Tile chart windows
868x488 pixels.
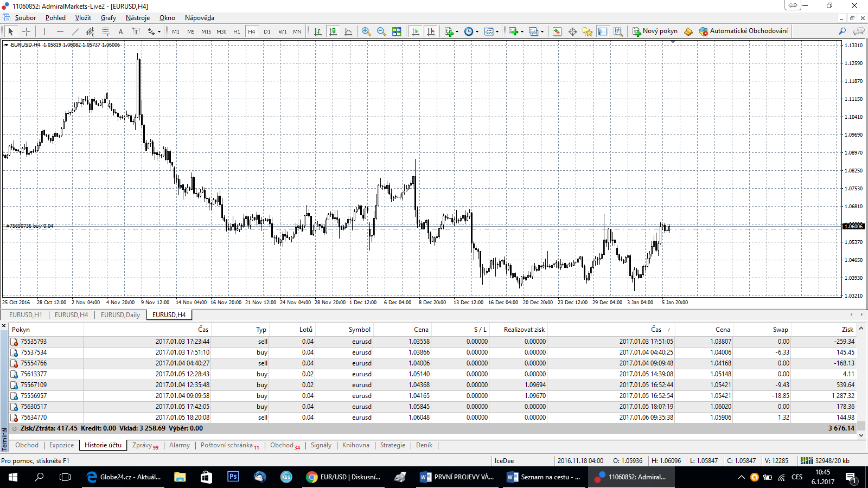(x=397, y=31)
